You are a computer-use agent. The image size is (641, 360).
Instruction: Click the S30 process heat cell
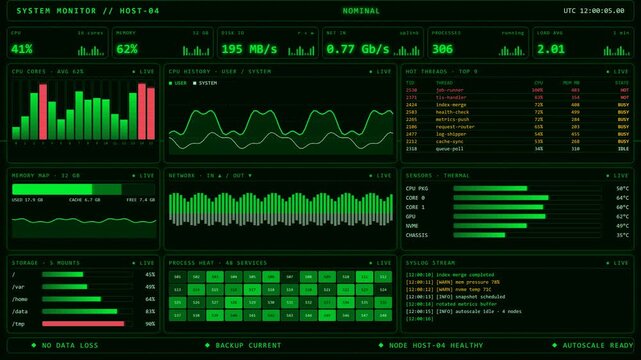point(271,302)
